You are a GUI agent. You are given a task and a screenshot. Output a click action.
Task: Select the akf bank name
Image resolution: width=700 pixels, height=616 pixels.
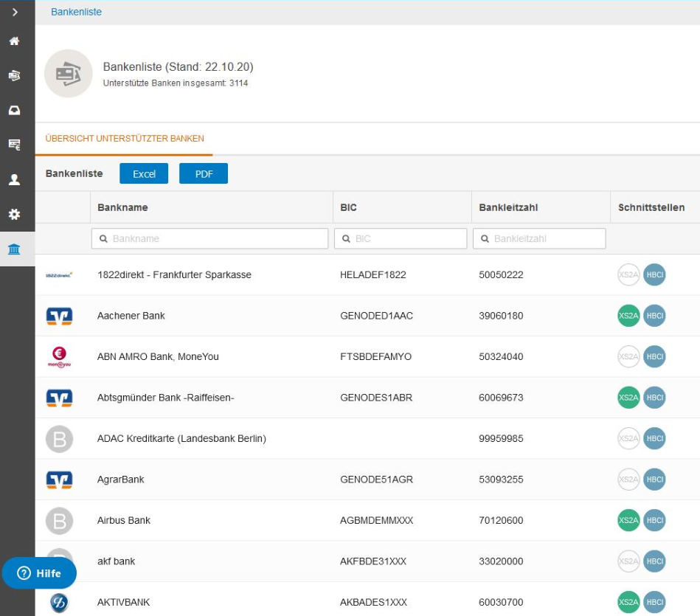tap(116, 561)
